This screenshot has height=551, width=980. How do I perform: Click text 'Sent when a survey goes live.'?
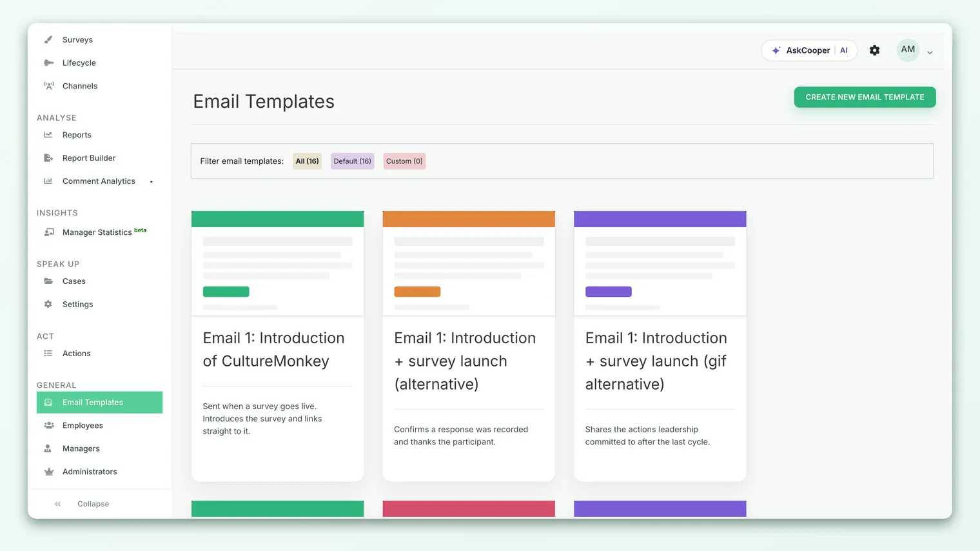[259, 406]
